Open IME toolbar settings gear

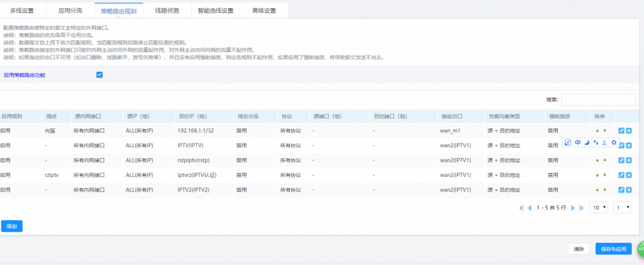pos(614,143)
